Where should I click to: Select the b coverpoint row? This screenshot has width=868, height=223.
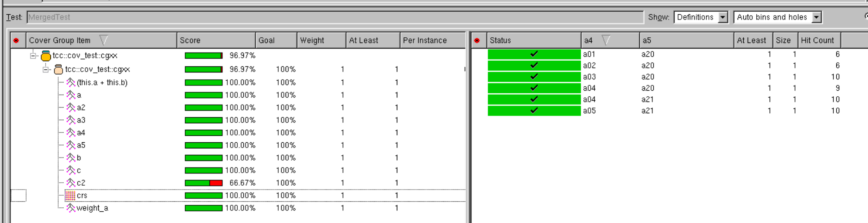(x=238, y=157)
